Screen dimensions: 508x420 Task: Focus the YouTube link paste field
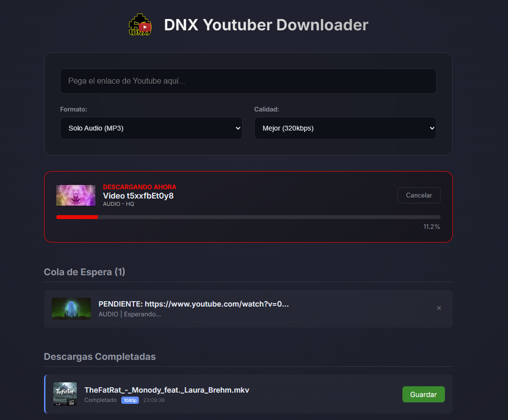248,81
